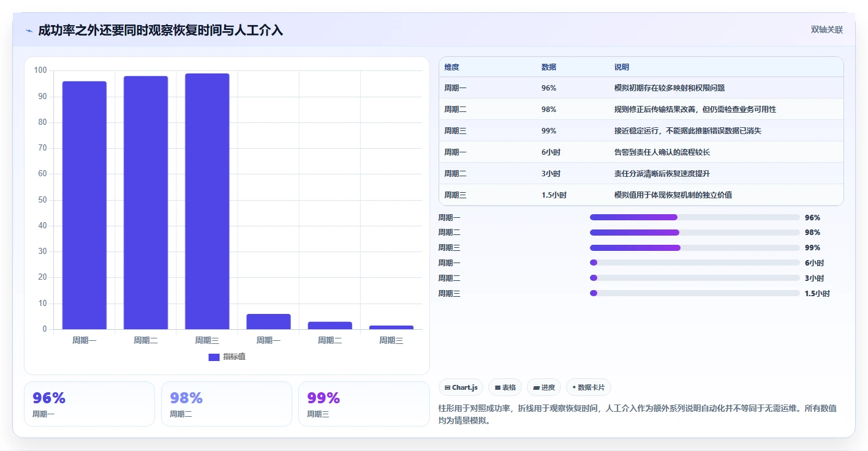The width and height of the screenshot is (868, 451).
Task: Open the 99% 周期三 data card
Action: tap(364, 404)
